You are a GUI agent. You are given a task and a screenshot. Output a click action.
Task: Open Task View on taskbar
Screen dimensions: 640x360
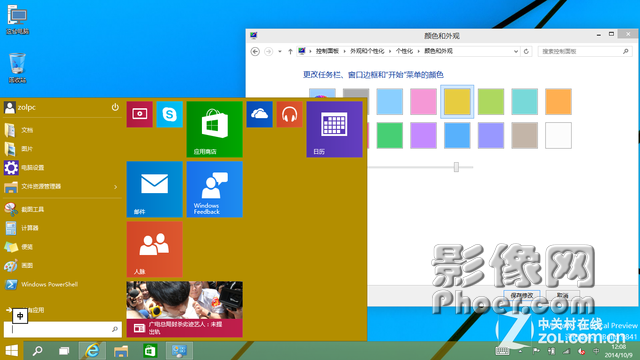coord(64,351)
